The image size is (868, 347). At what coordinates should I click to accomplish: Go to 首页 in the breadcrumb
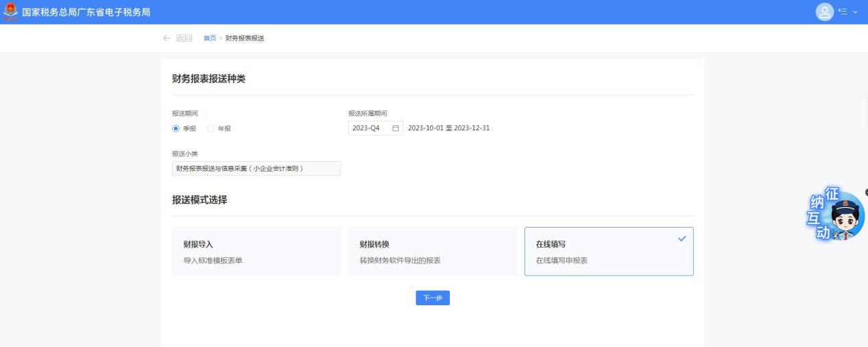209,38
